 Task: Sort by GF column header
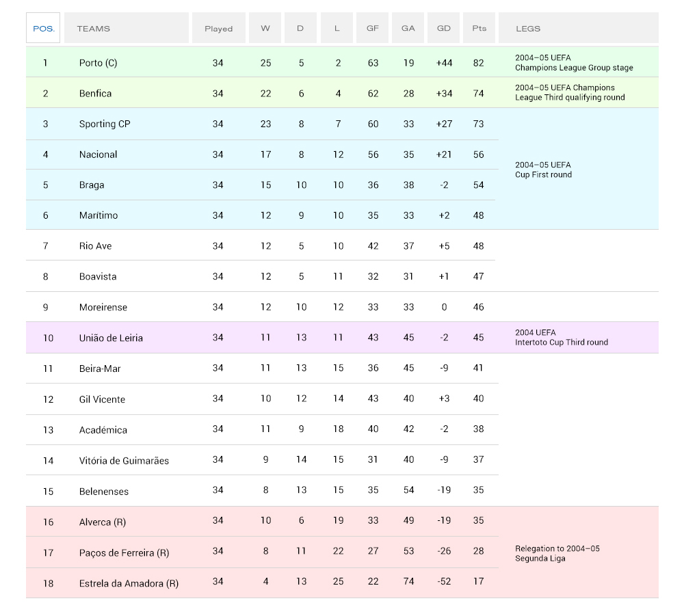(372, 29)
